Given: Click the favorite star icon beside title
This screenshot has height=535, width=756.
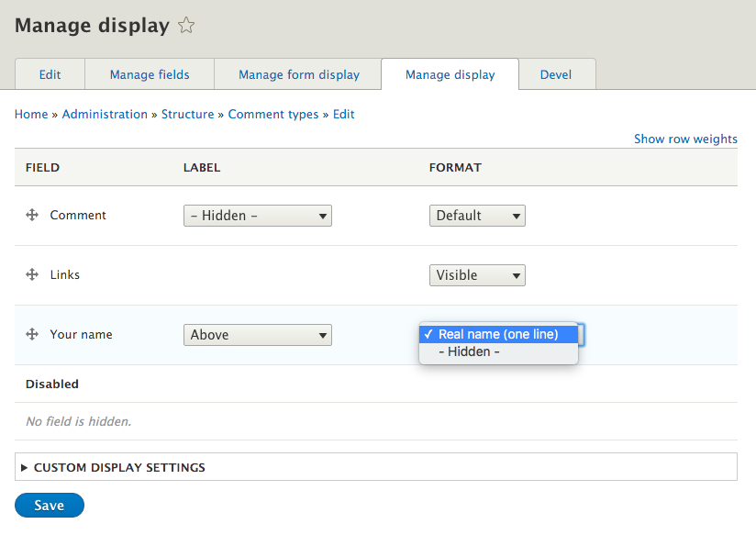Looking at the screenshot, I should (186, 26).
